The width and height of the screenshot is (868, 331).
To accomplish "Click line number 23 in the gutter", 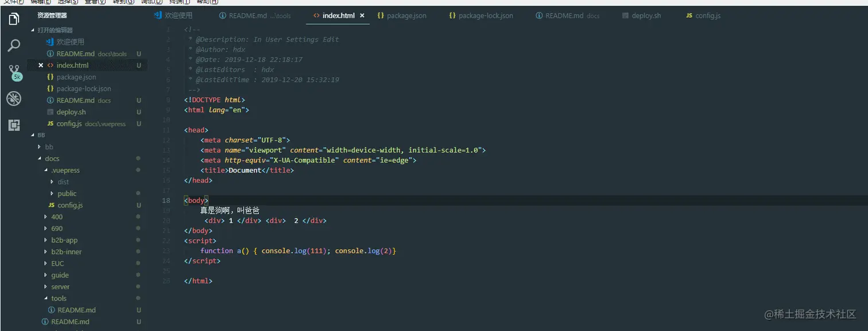I will (166, 251).
